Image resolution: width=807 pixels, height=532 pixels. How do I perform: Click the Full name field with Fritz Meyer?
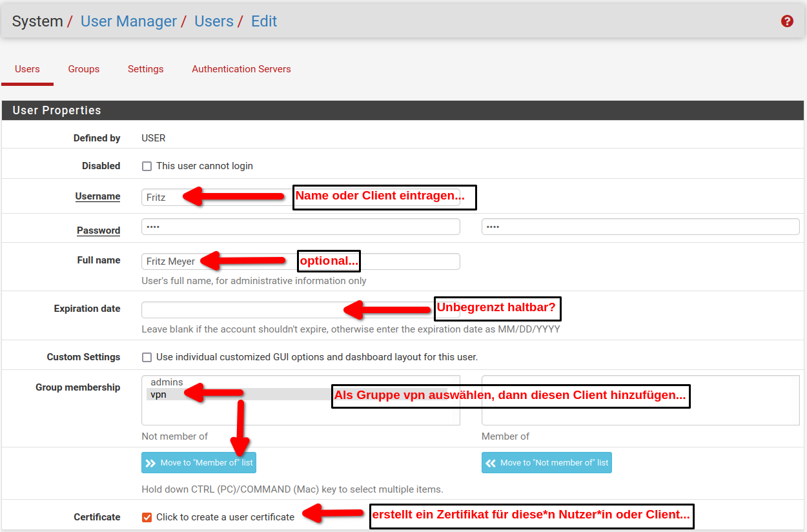point(301,261)
